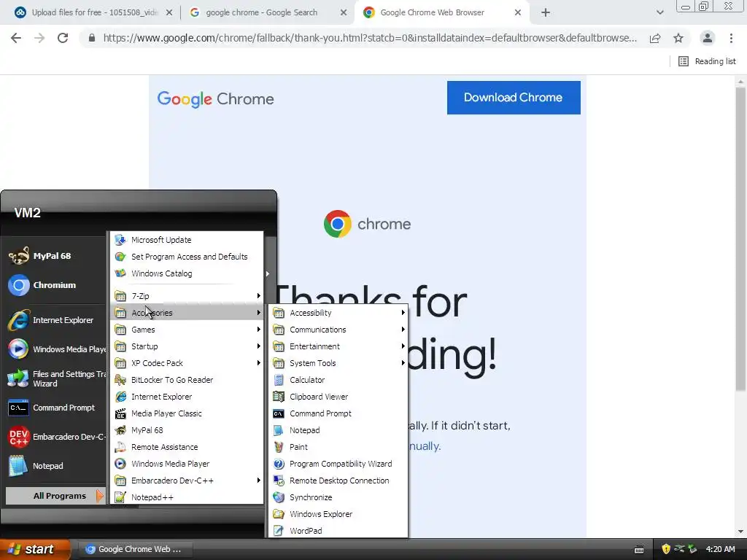Open Windows Explorer
Image resolution: width=747 pixels, height=560 pixels.
[x=338, y=514]
